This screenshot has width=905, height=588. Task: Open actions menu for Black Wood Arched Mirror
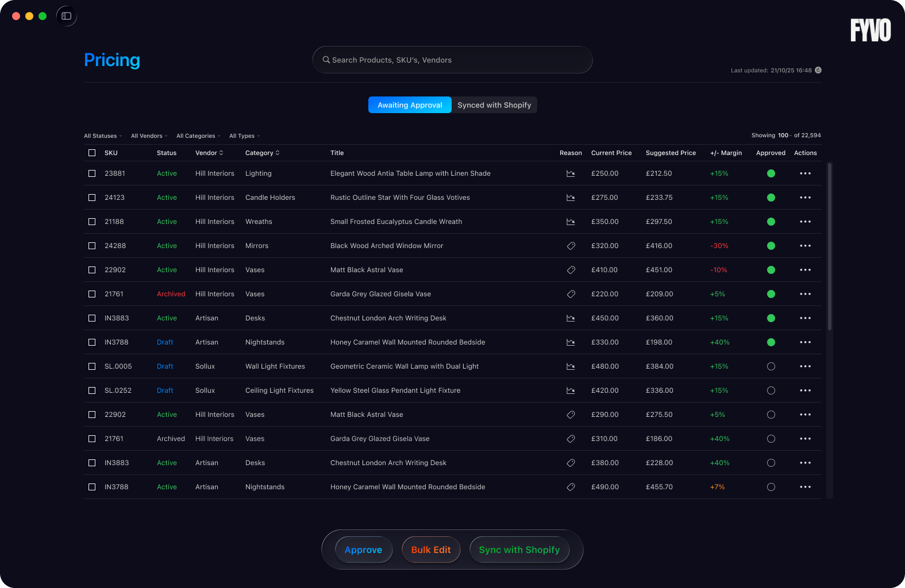click(805, 246)
